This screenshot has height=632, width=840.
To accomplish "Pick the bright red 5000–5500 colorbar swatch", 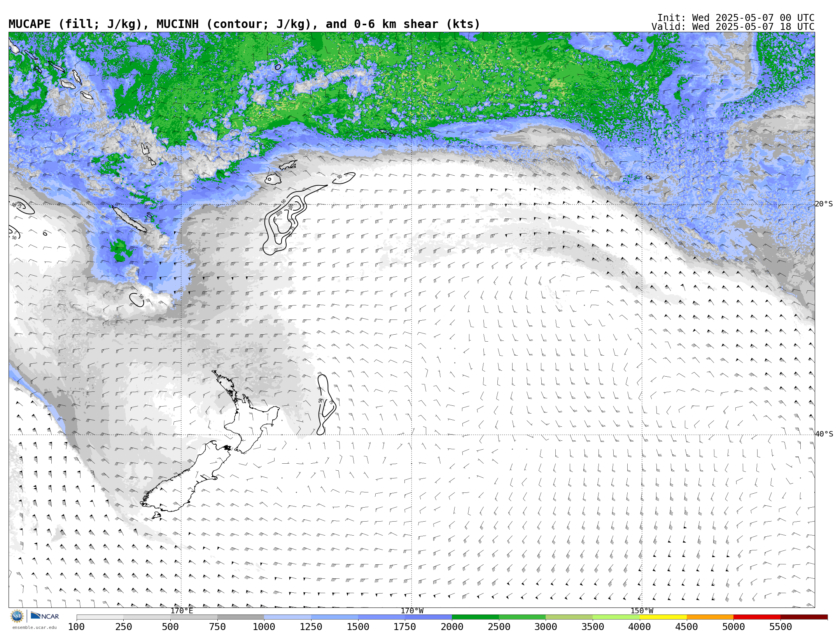I will tap(757, 617).
